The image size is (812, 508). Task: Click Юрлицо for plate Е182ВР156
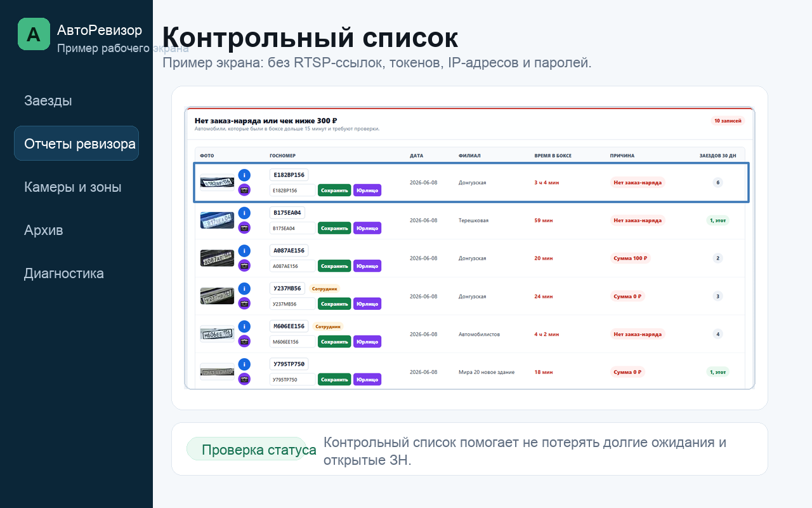pyautogui.click(x=367, y=190)
